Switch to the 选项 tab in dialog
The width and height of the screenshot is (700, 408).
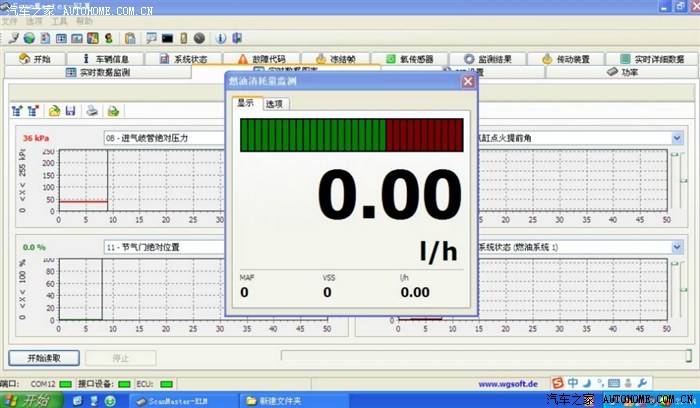coord(274,103)
